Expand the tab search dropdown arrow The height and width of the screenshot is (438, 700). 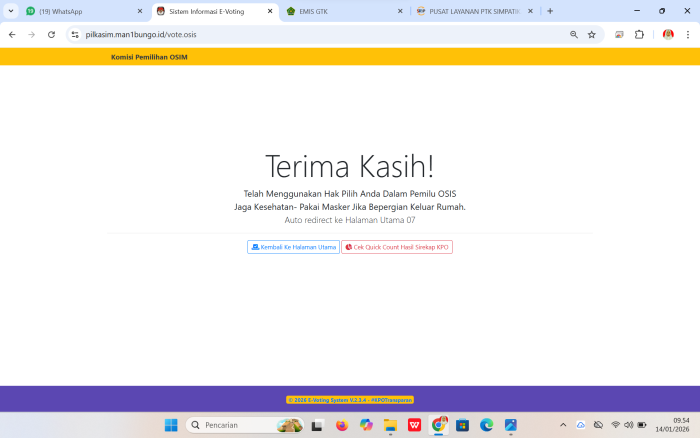click(x=11, y=11)
